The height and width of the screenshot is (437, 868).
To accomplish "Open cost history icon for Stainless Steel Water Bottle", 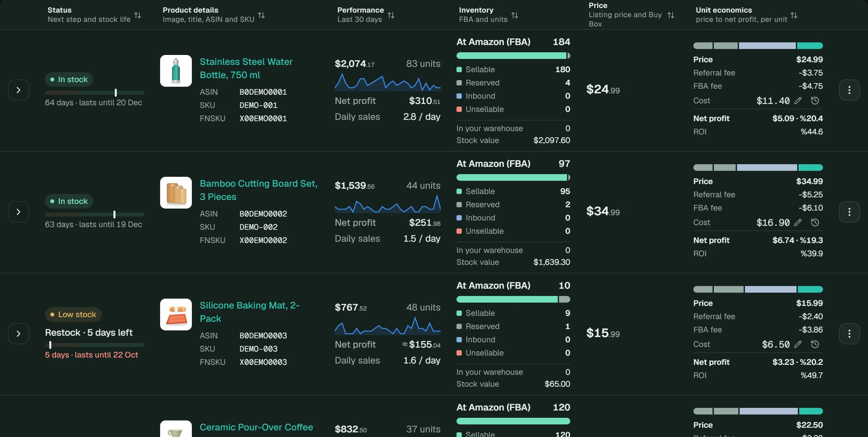I will (815, 101).
